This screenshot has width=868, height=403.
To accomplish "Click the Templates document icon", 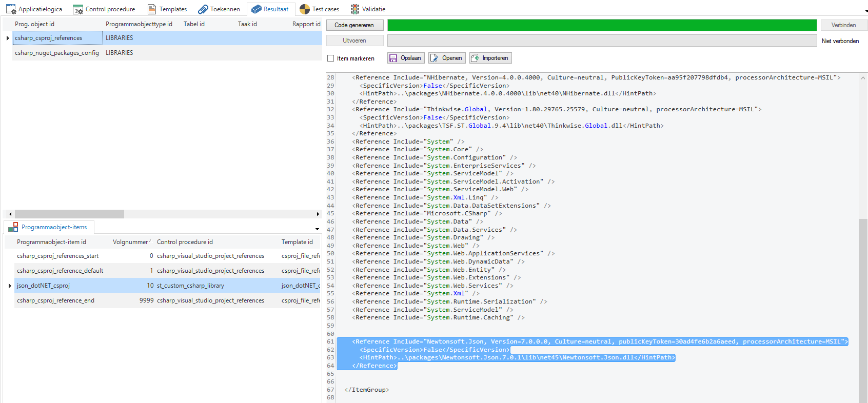I will pos(152,9).
